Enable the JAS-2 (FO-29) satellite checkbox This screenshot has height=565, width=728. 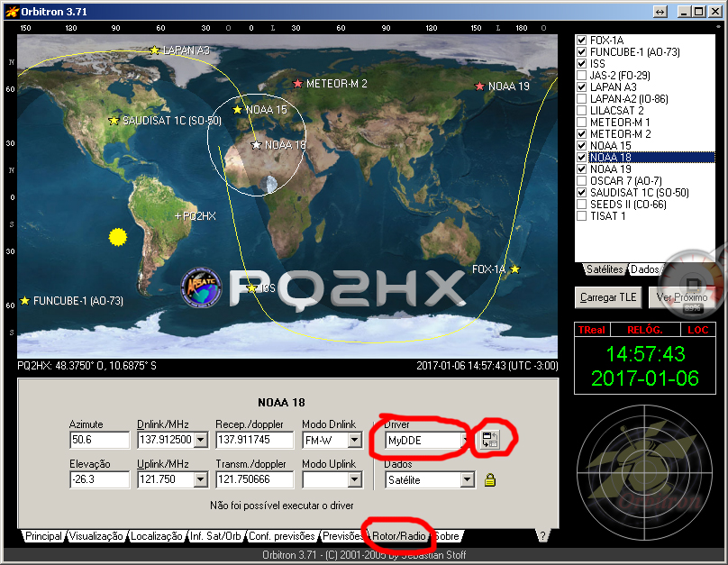tap(582, 76)
